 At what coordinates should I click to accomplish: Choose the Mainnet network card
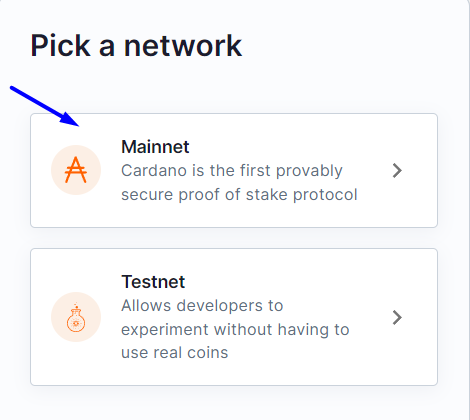(234, 170)
